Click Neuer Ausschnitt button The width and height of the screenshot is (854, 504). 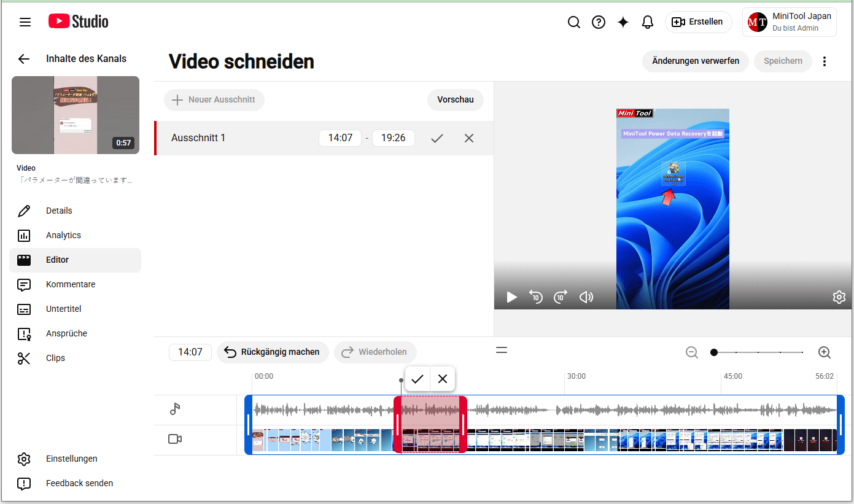click(x=214, y=99)
